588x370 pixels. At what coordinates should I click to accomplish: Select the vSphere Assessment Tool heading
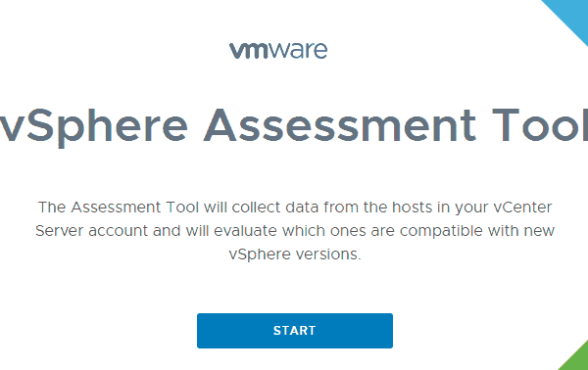click(x=294, y=125)
